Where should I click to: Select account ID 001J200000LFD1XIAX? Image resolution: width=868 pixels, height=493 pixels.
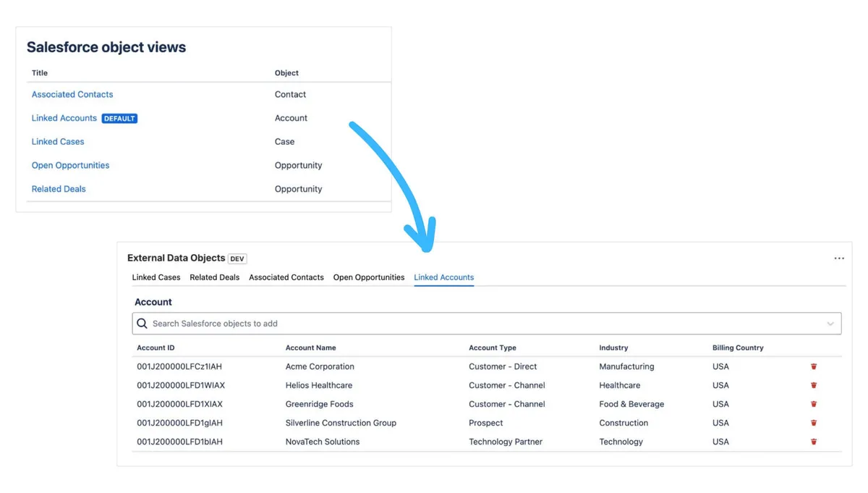point(179,404)
